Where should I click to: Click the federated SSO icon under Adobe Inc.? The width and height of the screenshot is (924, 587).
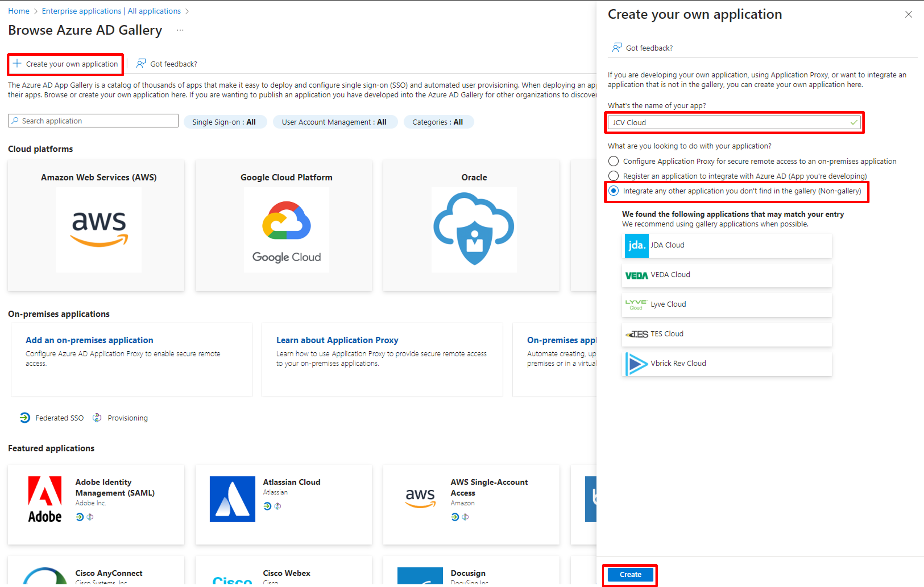[80, 517]
